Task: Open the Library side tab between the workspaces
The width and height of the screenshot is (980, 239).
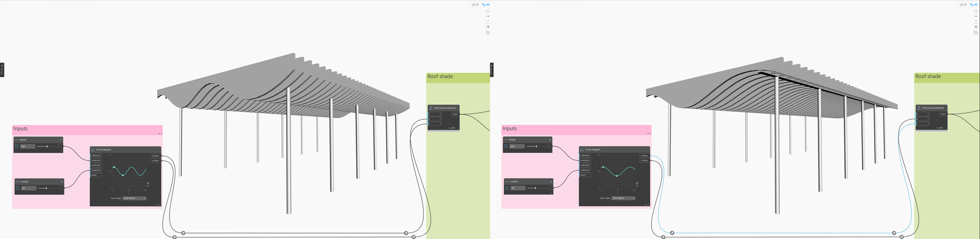Action: tap(491, 70)
